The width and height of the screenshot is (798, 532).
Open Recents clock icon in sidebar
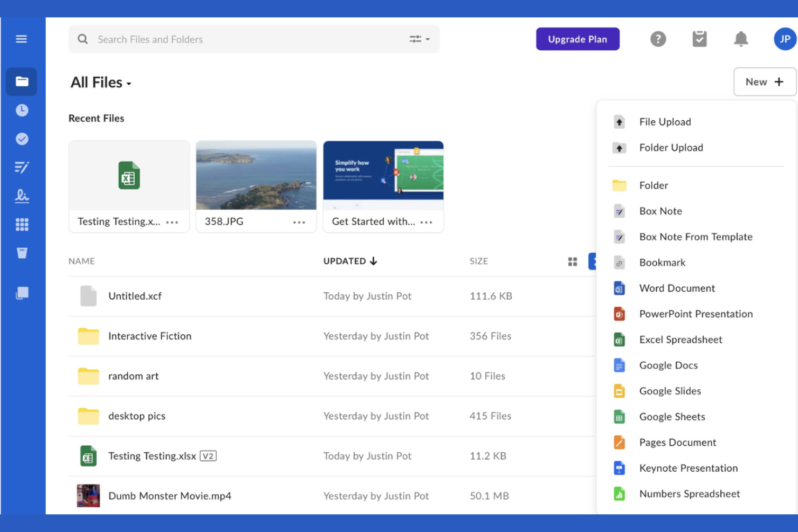22,110
